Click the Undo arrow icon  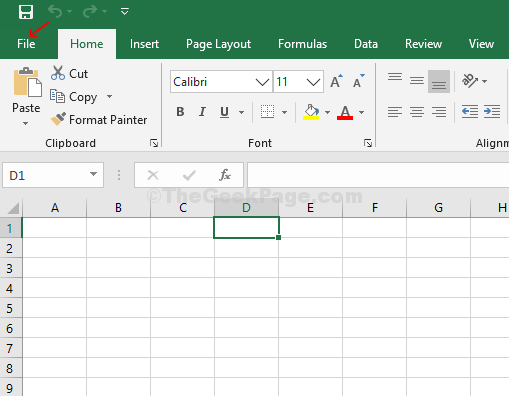tap(55, 11)
